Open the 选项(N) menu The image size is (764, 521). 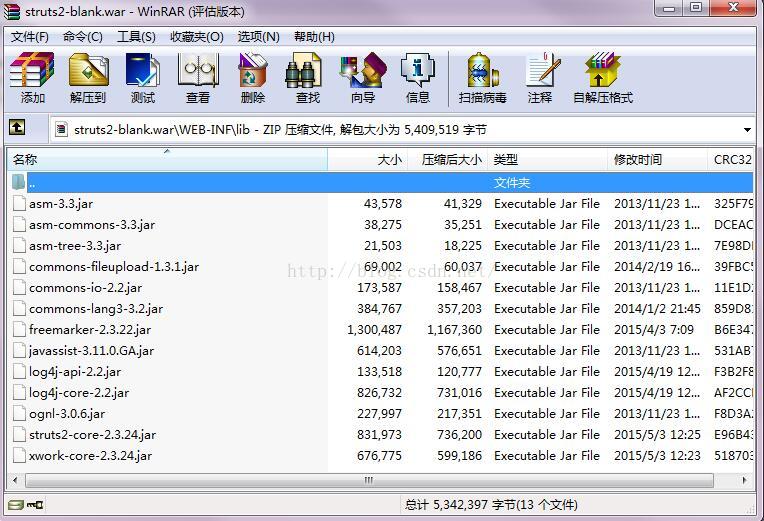259,37
